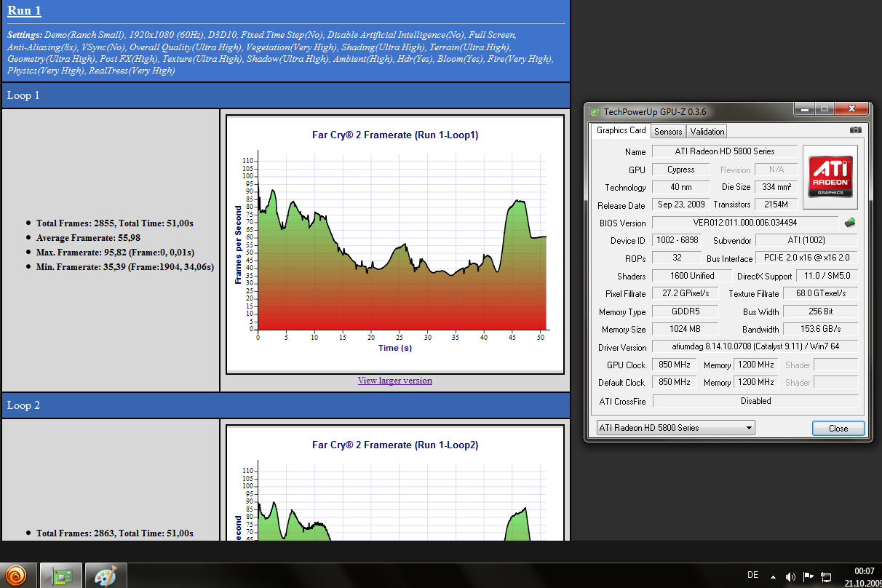
Task: Click the ROPs value 32
Action: (x=677, y=258)
